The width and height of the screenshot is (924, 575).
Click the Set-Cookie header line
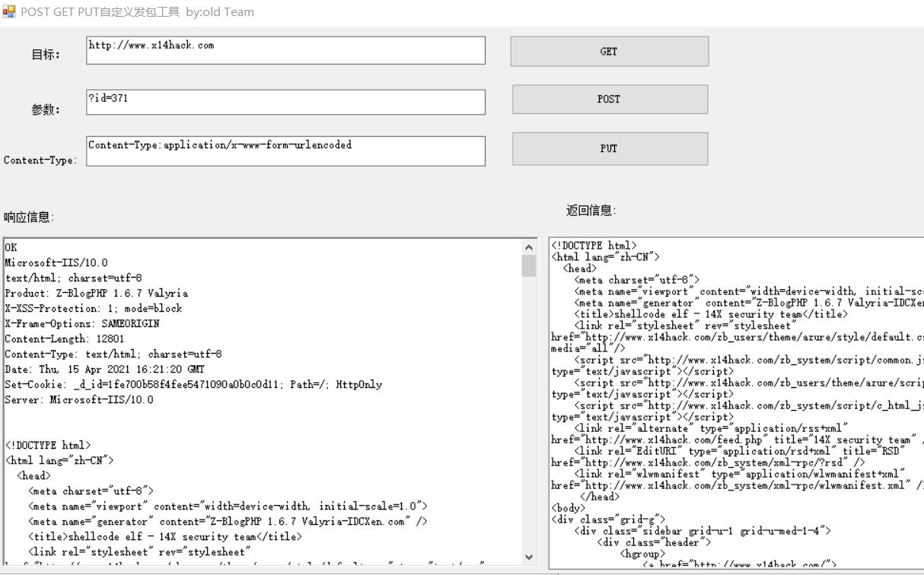(x=193, y=384)
